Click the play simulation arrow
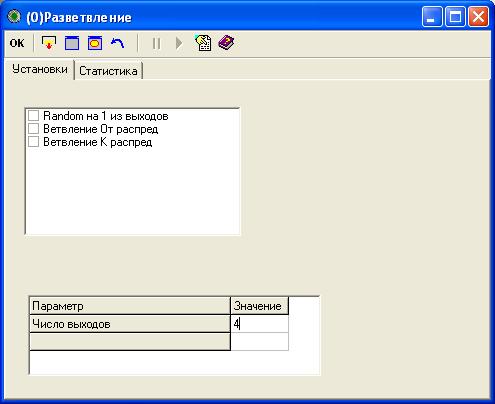Viewport: 495px width, 404px height. point(179,43)
